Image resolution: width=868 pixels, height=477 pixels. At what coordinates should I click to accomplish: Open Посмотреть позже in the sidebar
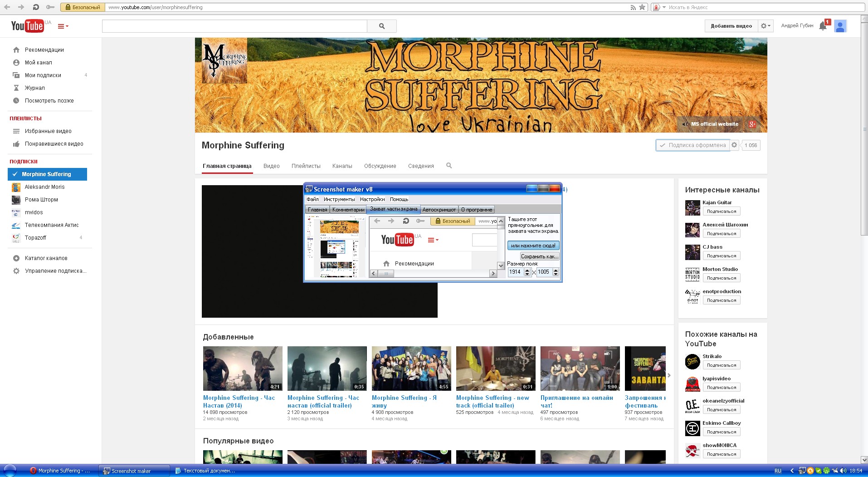tap(49, 101)
